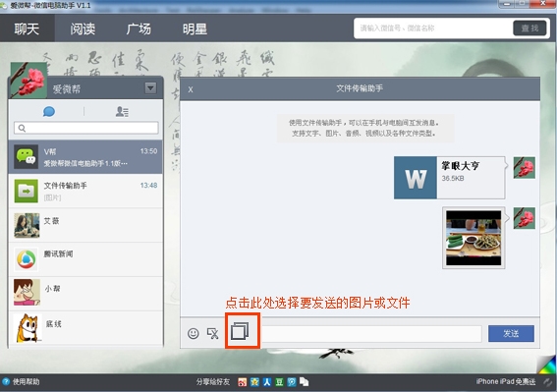Open the sent food photo thumbnail
This screenshot has width=557, height=392.
pyautogui.click(x=473, y=238)
